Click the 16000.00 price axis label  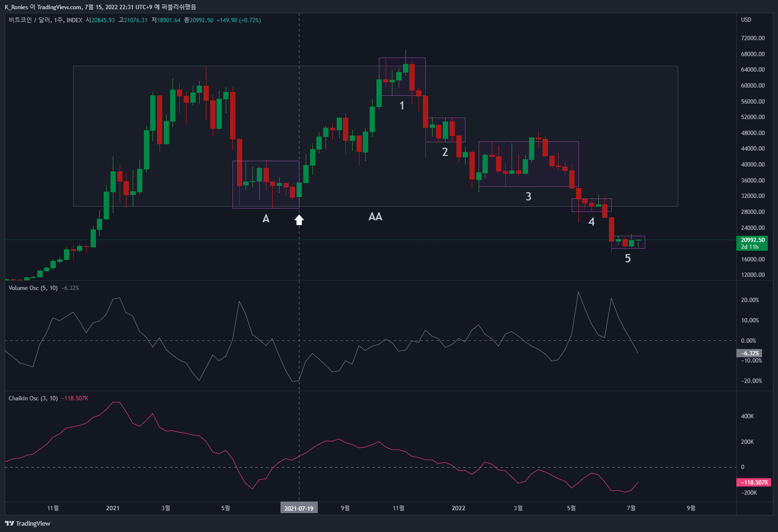click(753, 259)
